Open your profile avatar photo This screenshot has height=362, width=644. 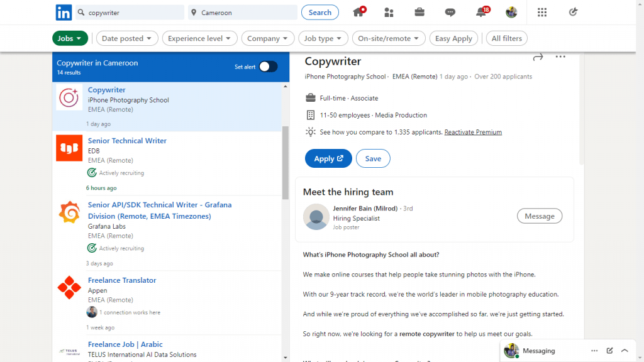click(x=509, y=12)
